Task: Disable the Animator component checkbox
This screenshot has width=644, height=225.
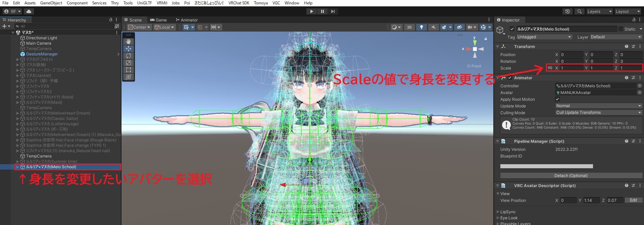Action: (510, 78)
